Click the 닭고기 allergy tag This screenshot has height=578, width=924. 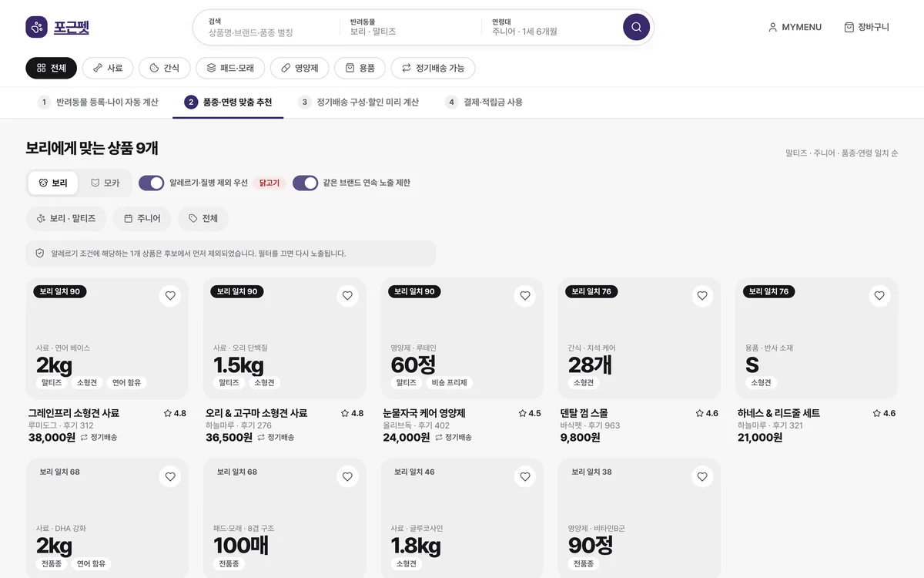coord(269,183)
